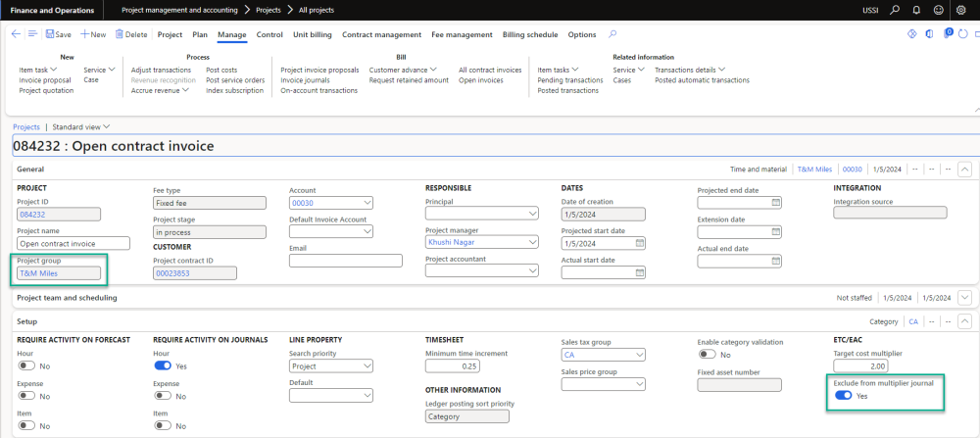The image size is (980, 438).
Task: Click the back arrow icon
Action: click(16, 34)
